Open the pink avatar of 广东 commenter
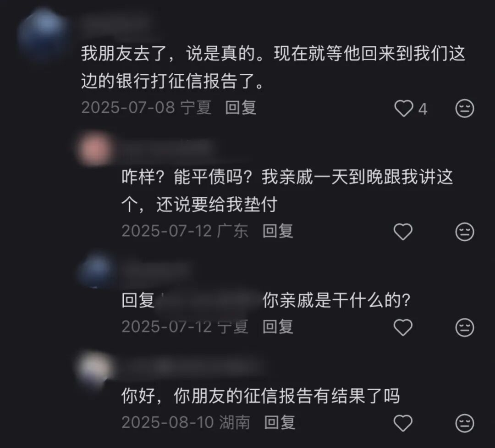The image size is (495, 448). coord(95,149)
